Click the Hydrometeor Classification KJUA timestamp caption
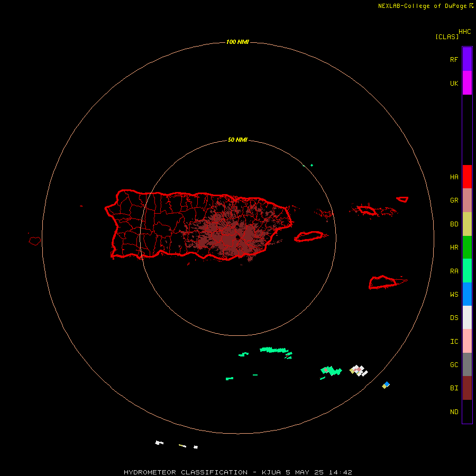Screen dimensions: 476x476 (x=237, y=472)
